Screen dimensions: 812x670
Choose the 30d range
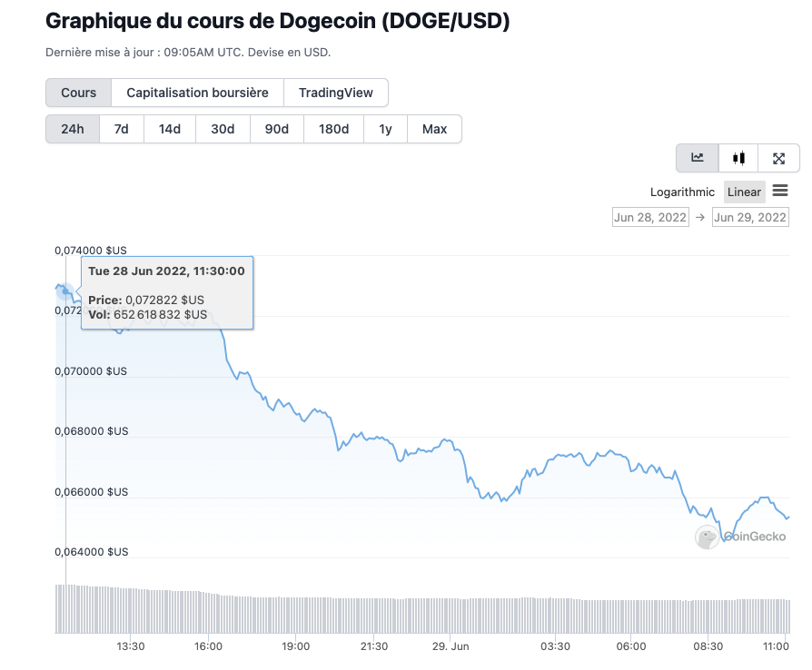[x=223, y=129]
